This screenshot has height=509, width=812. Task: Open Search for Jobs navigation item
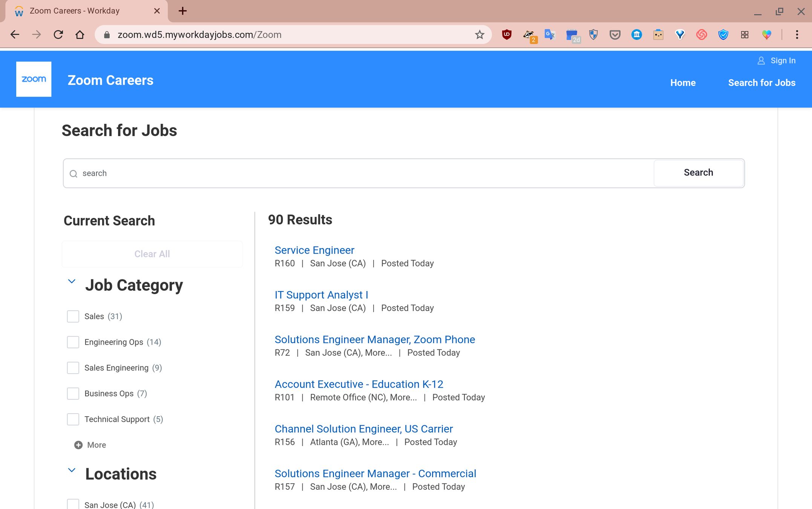[761, 83]
